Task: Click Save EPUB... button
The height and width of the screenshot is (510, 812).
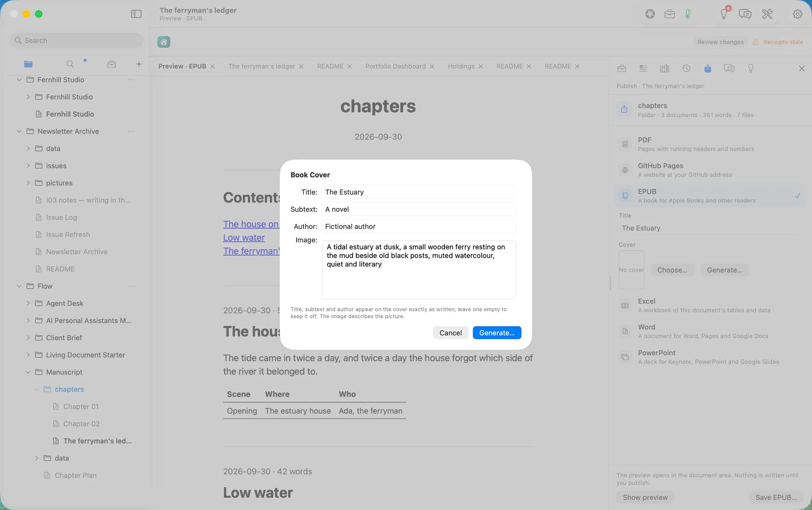Action: pyautogui.click(x=776, y=497)
